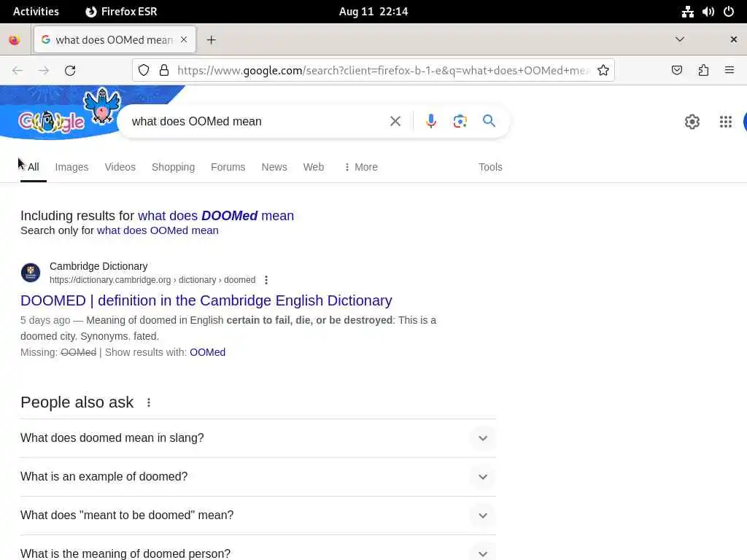Show results with OOMed link
The height and width of the screenshot is (560, 747).
207,352
